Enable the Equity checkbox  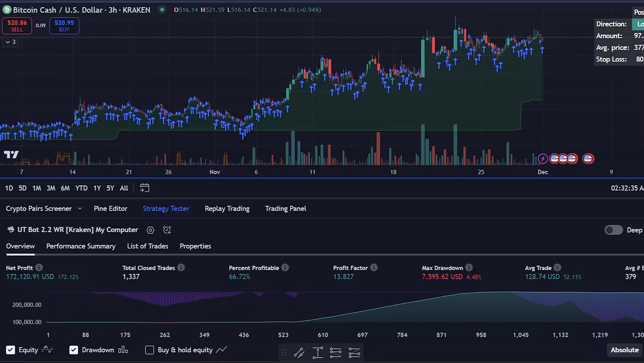tap(10, 350)
